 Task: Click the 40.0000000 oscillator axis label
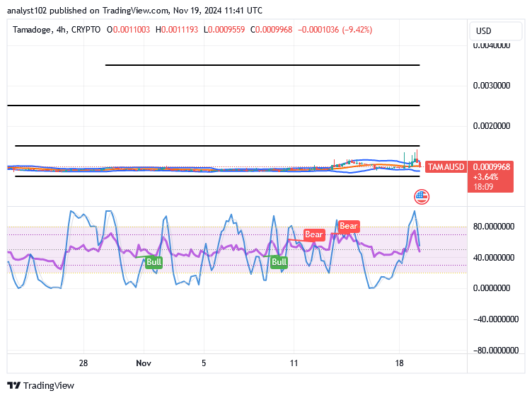(x=494, y=258)
